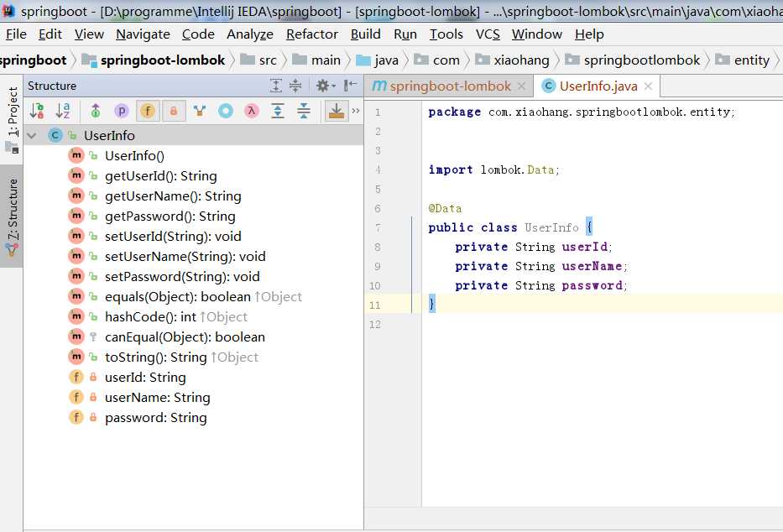Collapse the UserInfo class node
The width and height of the screenshot is (783, 532).
32,136
